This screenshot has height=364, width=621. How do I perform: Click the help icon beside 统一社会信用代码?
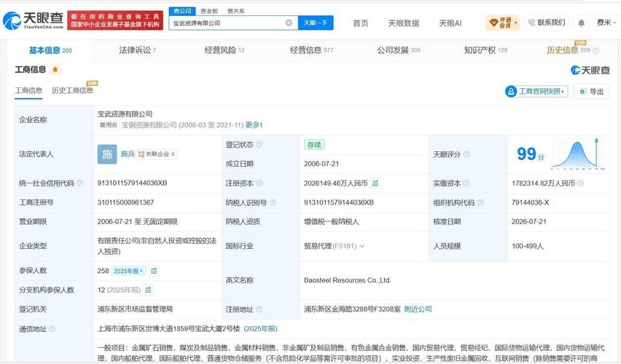point(80,183)
